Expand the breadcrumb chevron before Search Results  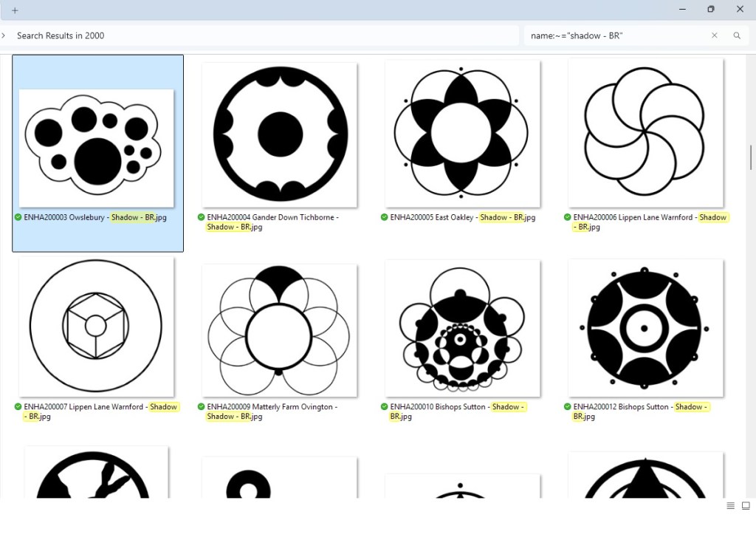pos(4,35)
